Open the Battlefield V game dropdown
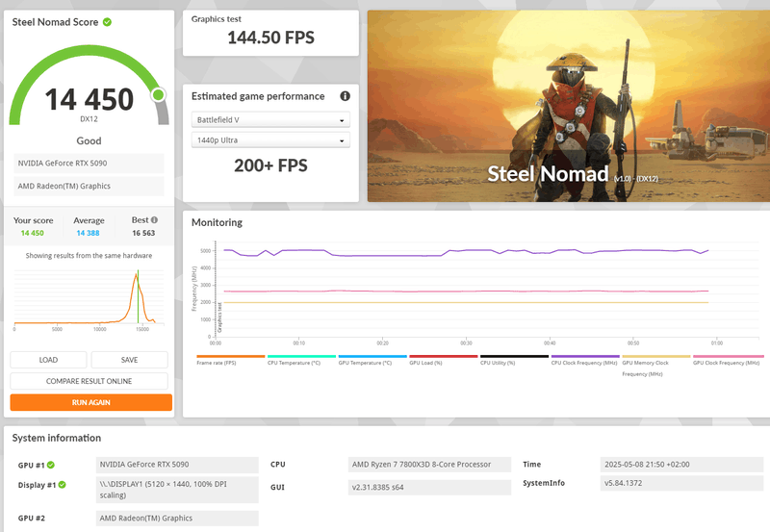 (x=270, y=119)
